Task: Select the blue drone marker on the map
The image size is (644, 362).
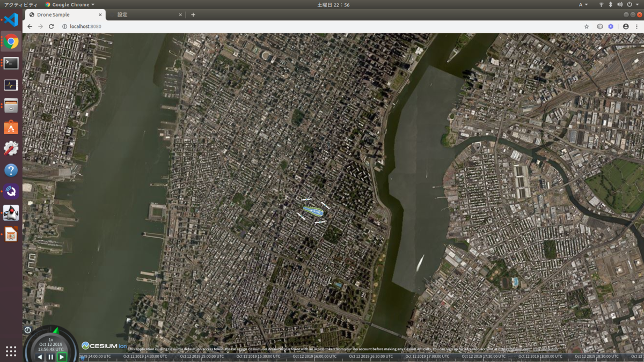Action: [x=312, y=211]
